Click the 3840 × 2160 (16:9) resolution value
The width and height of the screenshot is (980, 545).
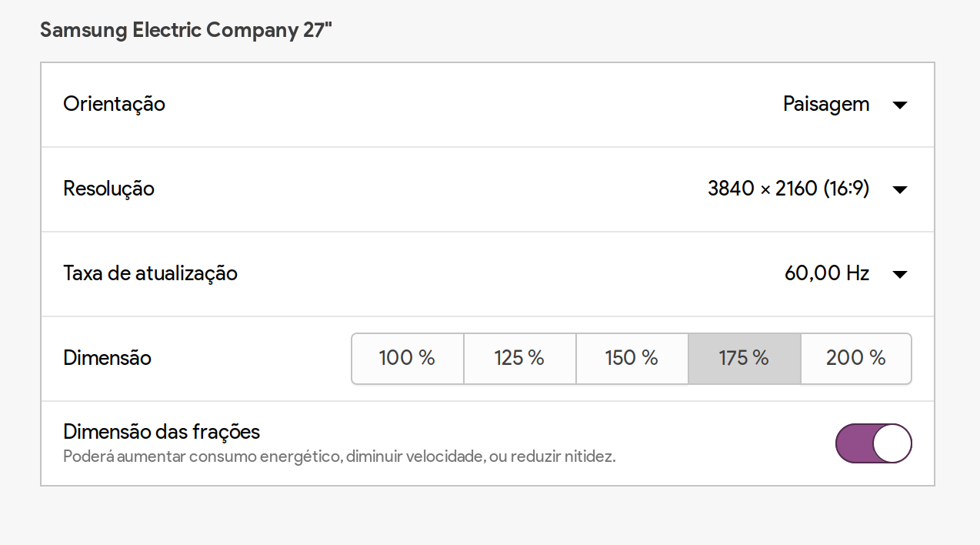pos(788,189)
